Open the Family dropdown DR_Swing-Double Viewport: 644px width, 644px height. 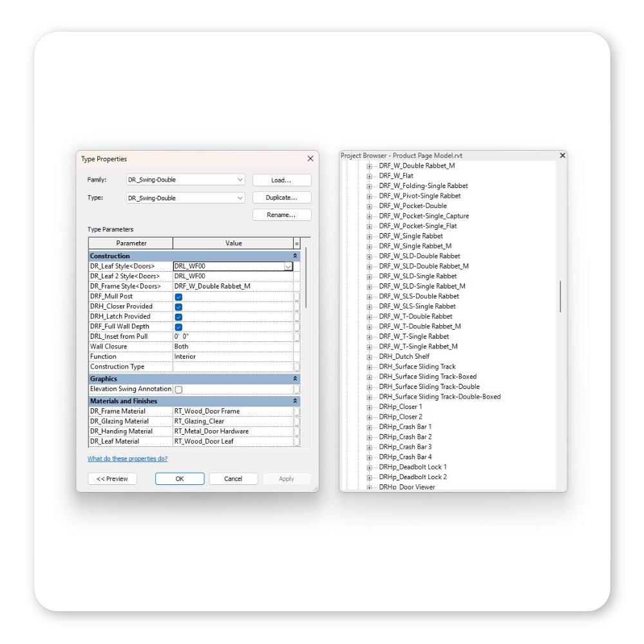(185, 180)
